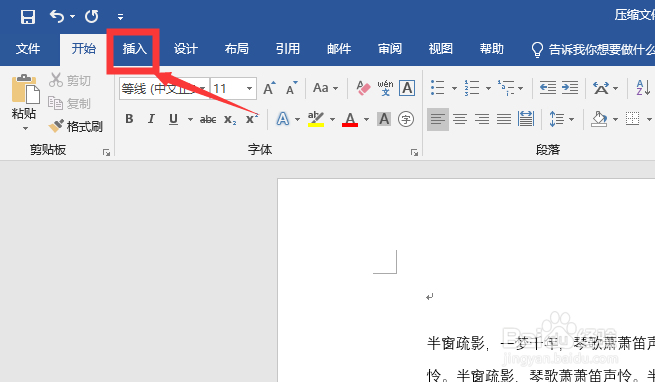Screen dimensions: 655x382
Task: Open Customize Quick Access Toolbar menu
Action: (x=120, y=17)
